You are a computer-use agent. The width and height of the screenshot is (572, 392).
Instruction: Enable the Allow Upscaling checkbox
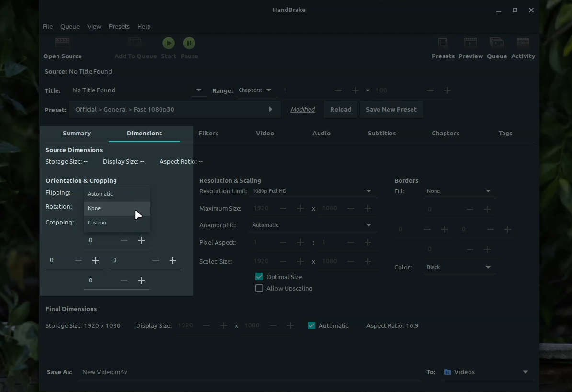coord(259,288)
